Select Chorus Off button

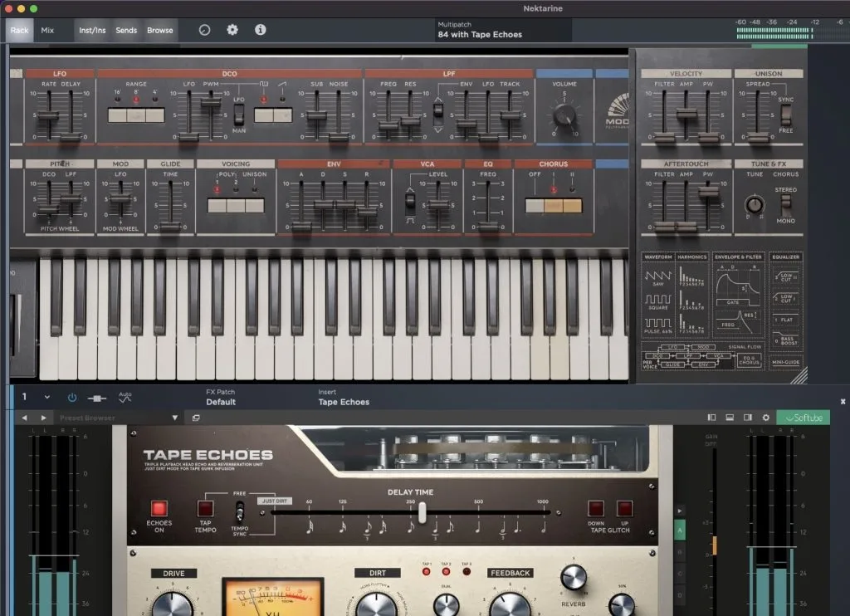pyautogui.click(x=534, y=206)
